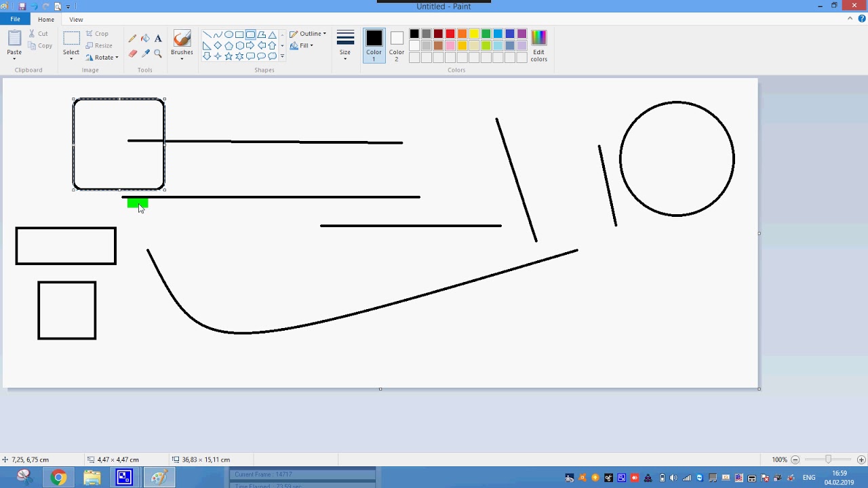Viewport: 868px width, 488px height.
Task: Click the Edit colors icon
Action: click(539, 46)
